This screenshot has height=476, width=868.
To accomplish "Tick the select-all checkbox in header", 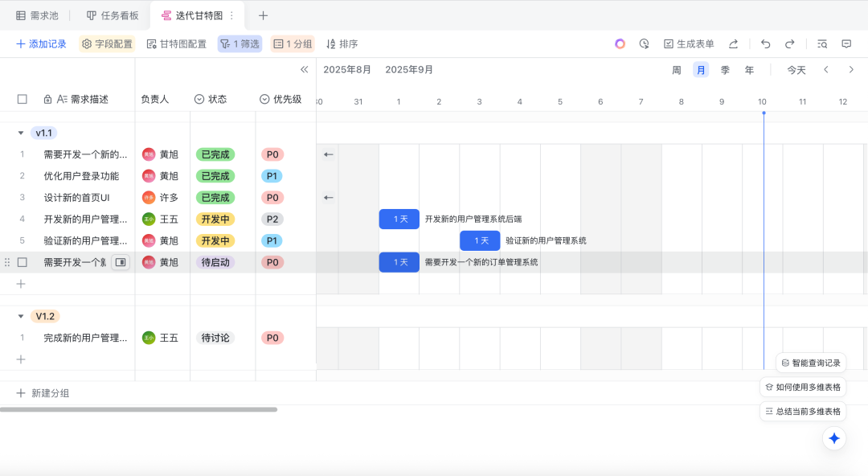I will point(23,99).
